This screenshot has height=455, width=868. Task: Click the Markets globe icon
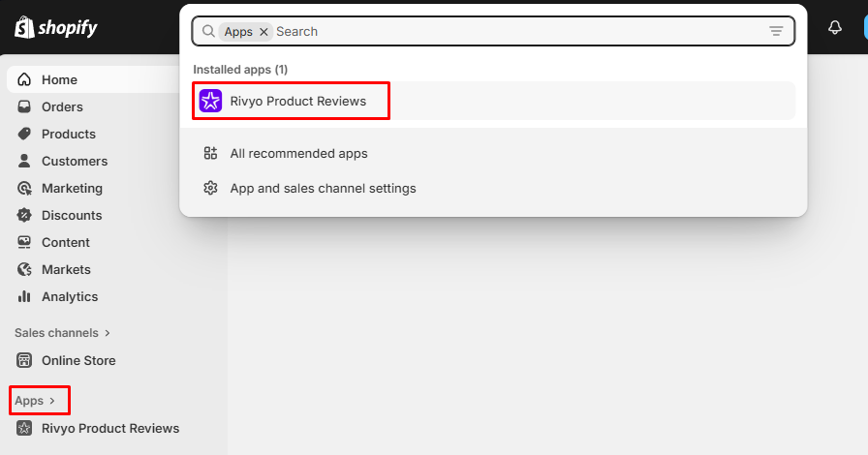coord(24,269)
